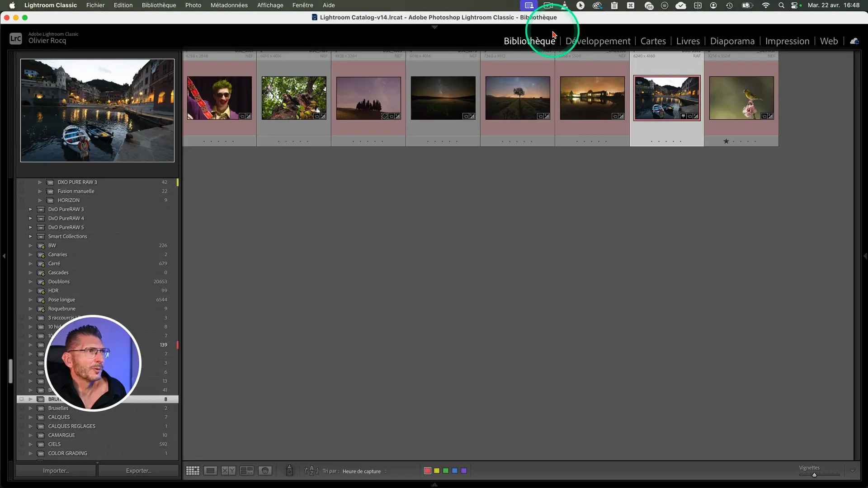Open the Creative Cloud menu bar icon
The width and height of the screenshot is (868, 488).
tap(597, 5)
